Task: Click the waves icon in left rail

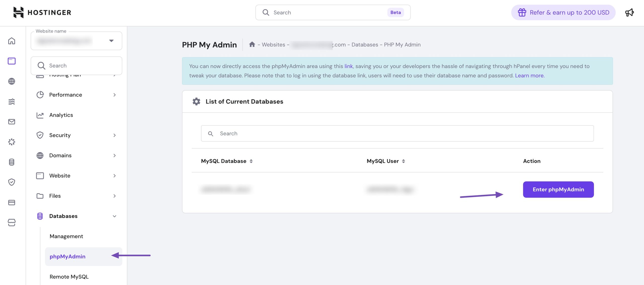Action: tap(12, 102)
